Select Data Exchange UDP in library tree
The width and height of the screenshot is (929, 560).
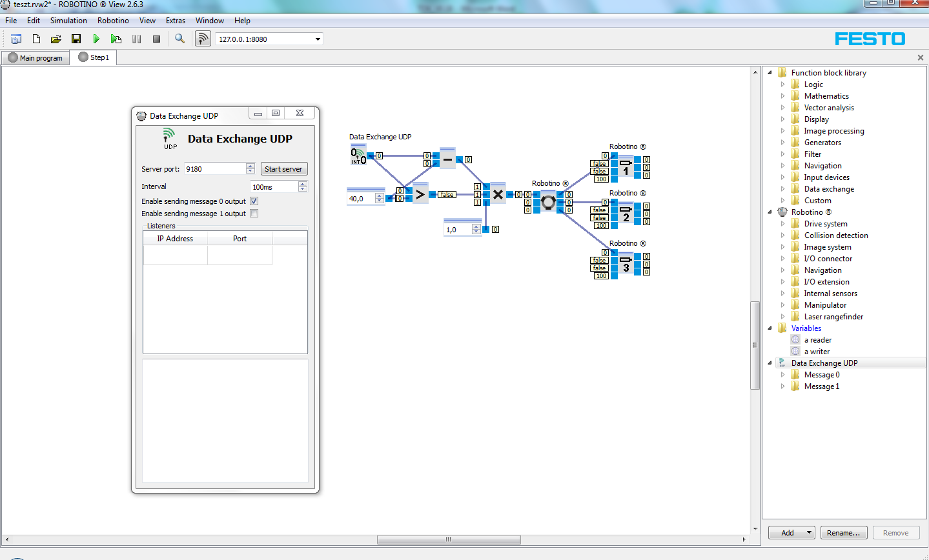(824, 363)
